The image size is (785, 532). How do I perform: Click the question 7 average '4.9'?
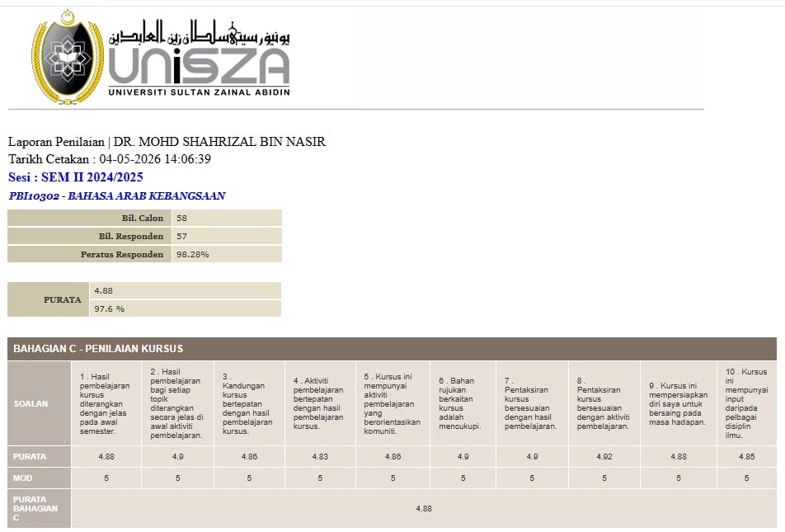pos(532,457)
